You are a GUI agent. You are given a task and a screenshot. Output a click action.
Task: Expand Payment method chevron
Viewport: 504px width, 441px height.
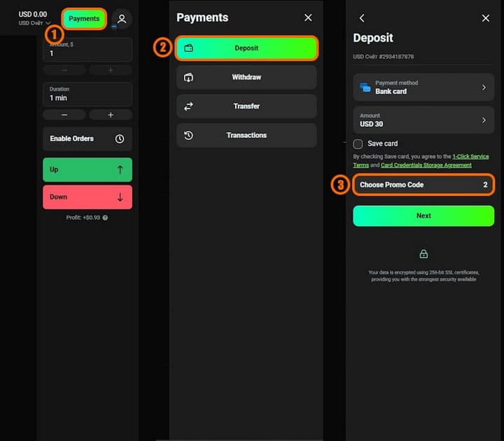coord(484,87)
